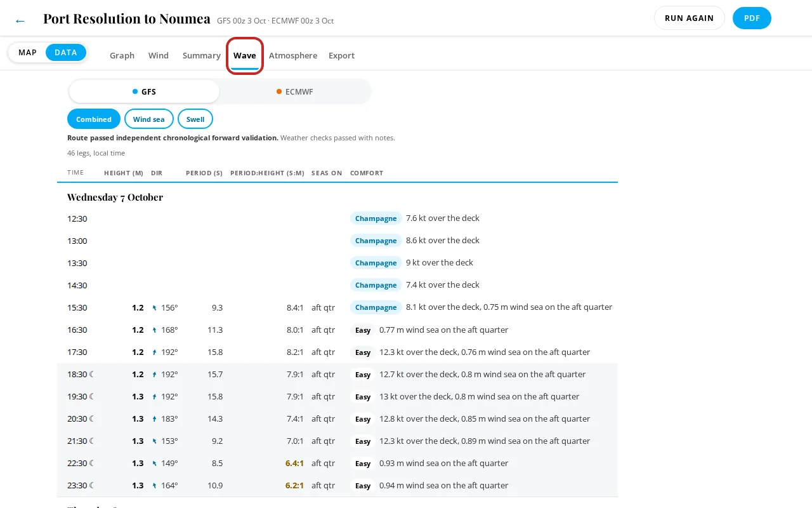Open the Wind tab

[159, 56]
